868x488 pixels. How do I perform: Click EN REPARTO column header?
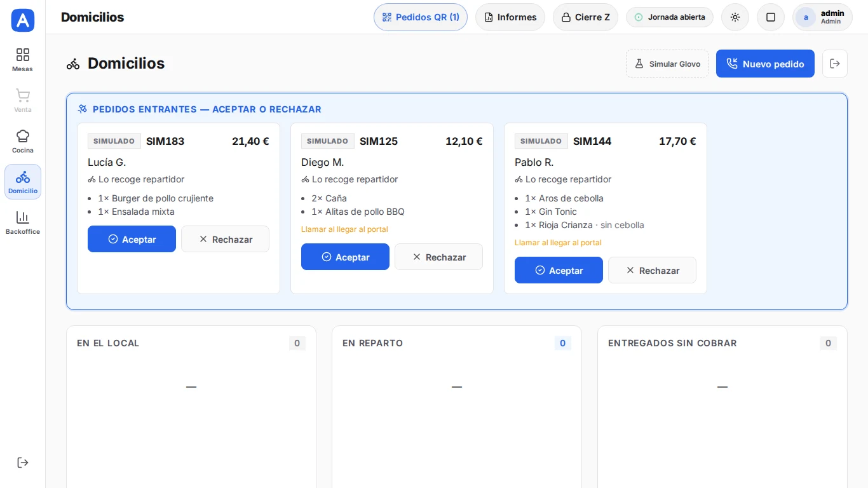(372, 343)
